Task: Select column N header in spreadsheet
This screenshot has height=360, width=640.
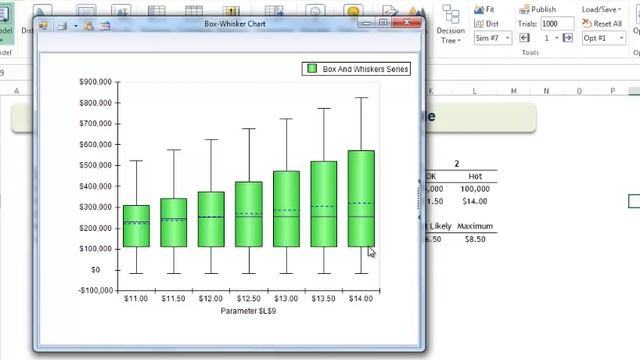Action: (x=546, y=91)
